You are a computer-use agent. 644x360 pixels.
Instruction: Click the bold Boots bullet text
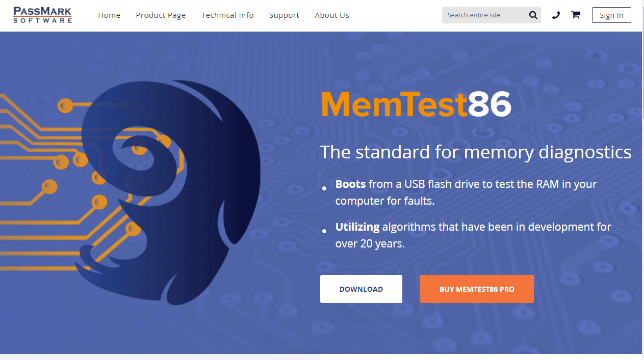click(350, 184)
